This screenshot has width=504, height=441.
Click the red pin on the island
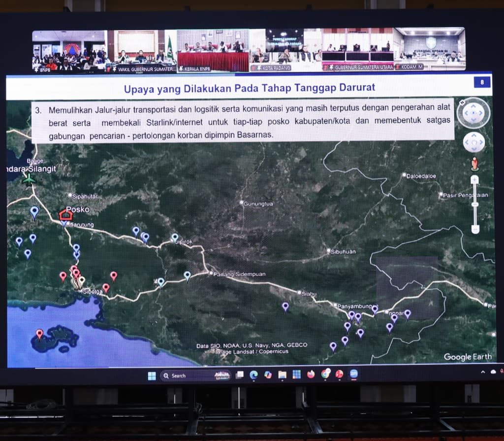[39, 334]
